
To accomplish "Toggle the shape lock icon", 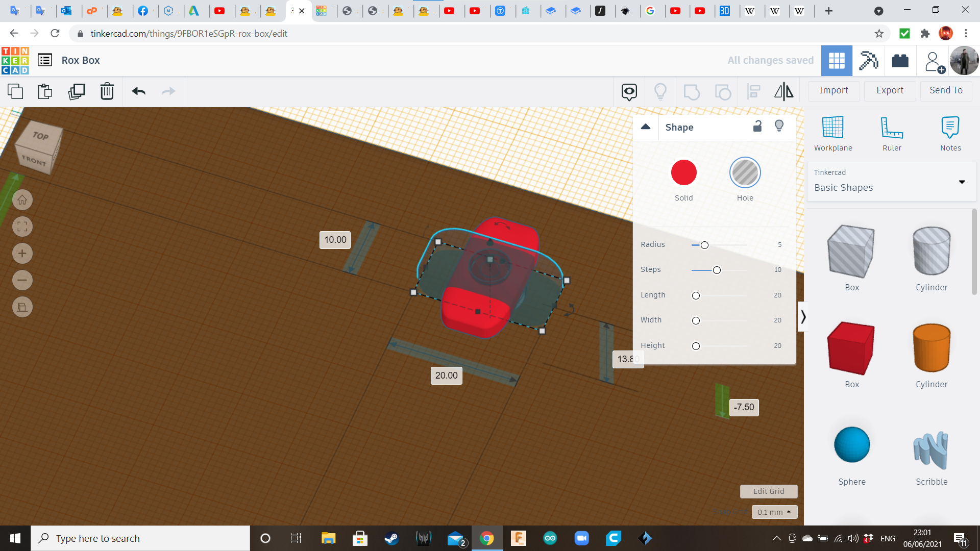I will click(x=757, y=127).
